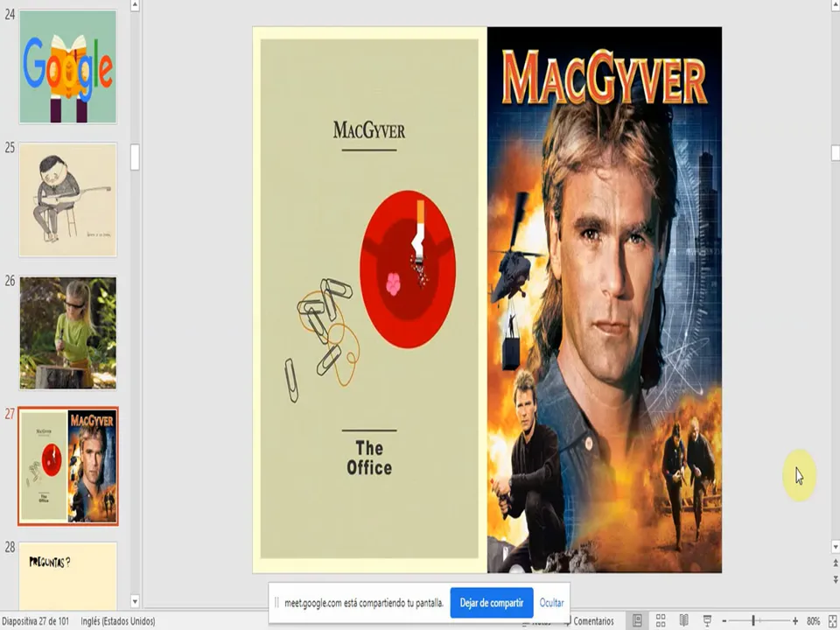Image resolution: width=840 pixels, height=630 pixels.
Task: Adjust the zoom slider handle
Action: tap(753, 621)
